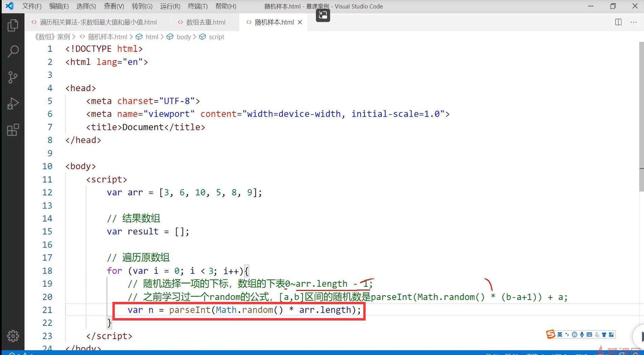This screenshot has height=355, width=644.
Task: Open the Manage gear menu
Action: click(13, 336)
